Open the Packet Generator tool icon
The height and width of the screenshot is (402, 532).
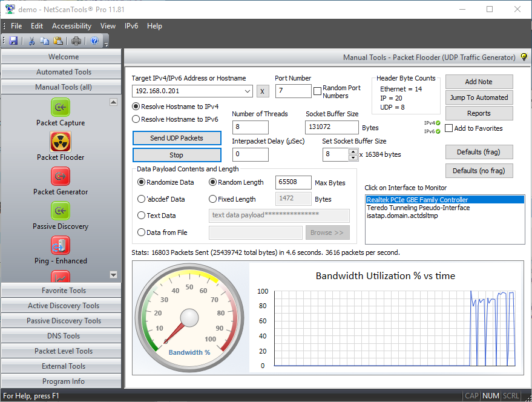click(x=61, y=177)
